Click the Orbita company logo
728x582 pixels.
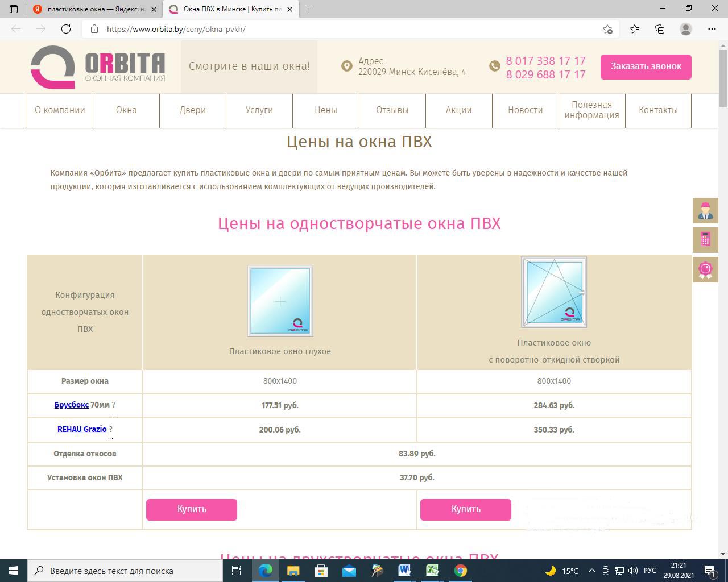[98, 67]
